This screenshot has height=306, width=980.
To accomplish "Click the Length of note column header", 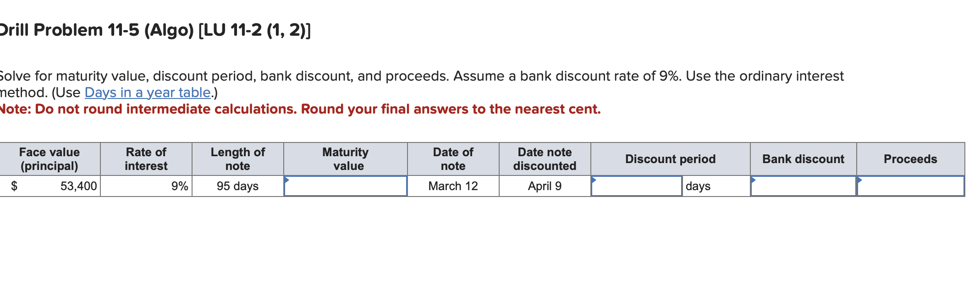I will (237, 159).
